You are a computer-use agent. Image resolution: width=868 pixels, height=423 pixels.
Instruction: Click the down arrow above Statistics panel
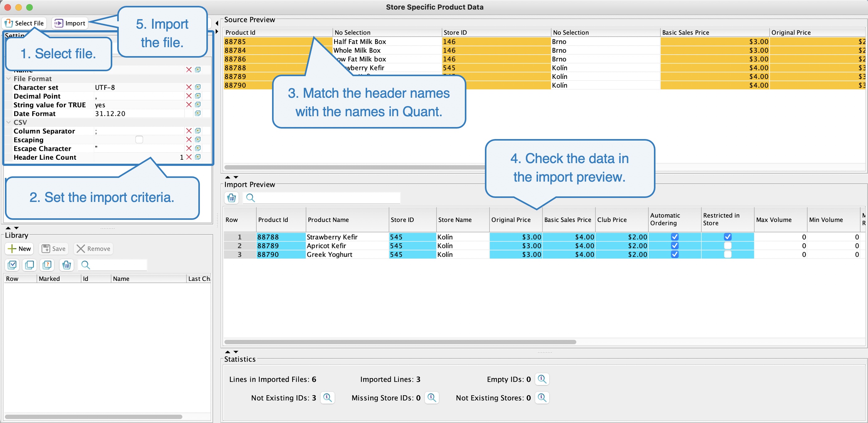click(236, 352)
